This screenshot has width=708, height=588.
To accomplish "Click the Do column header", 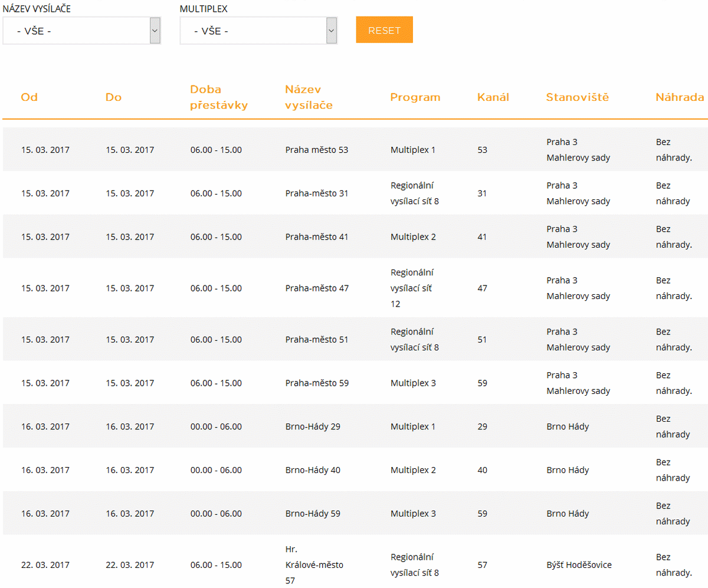I will [113, 97].
